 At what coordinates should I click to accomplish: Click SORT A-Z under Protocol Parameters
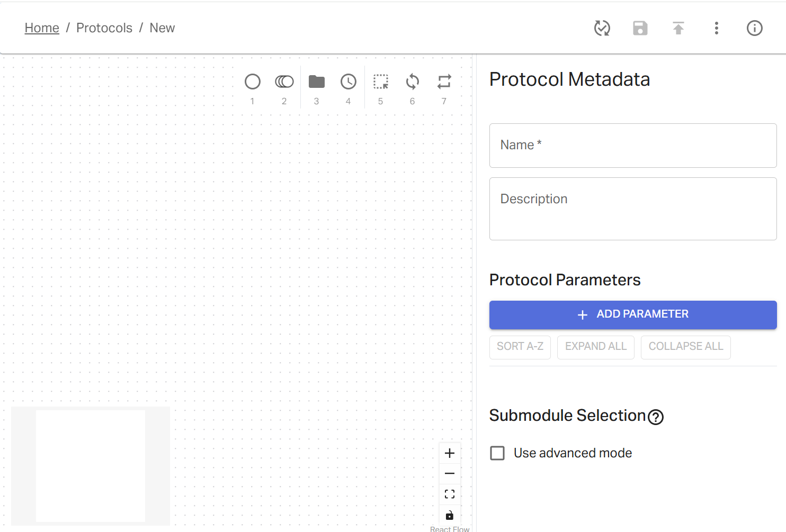520,347
